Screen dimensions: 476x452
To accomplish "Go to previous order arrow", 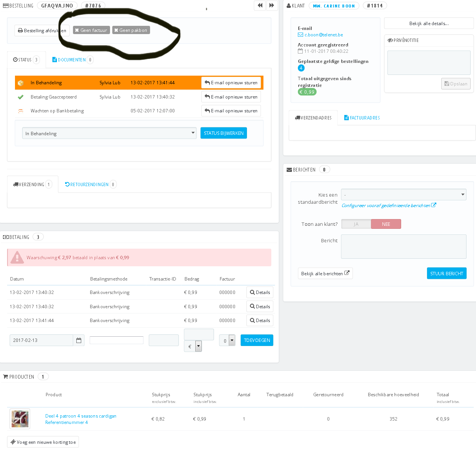I will coord(260,5).
